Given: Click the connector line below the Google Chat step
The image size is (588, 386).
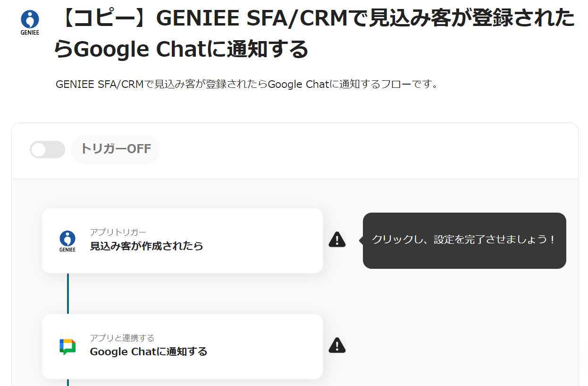Looking at the screenshot, I should pyautogui.click(x=68, y=382).
